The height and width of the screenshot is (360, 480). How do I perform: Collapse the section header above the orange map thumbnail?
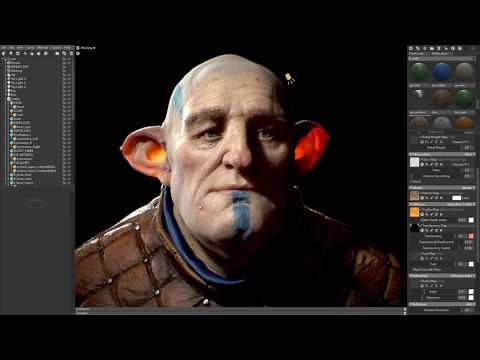442,204
